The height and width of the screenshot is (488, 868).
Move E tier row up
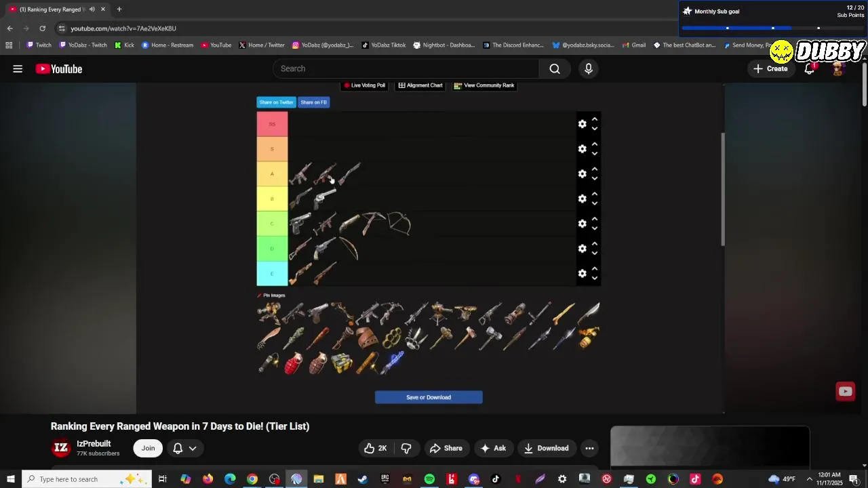pyautogui.click(x=595, y=269)
